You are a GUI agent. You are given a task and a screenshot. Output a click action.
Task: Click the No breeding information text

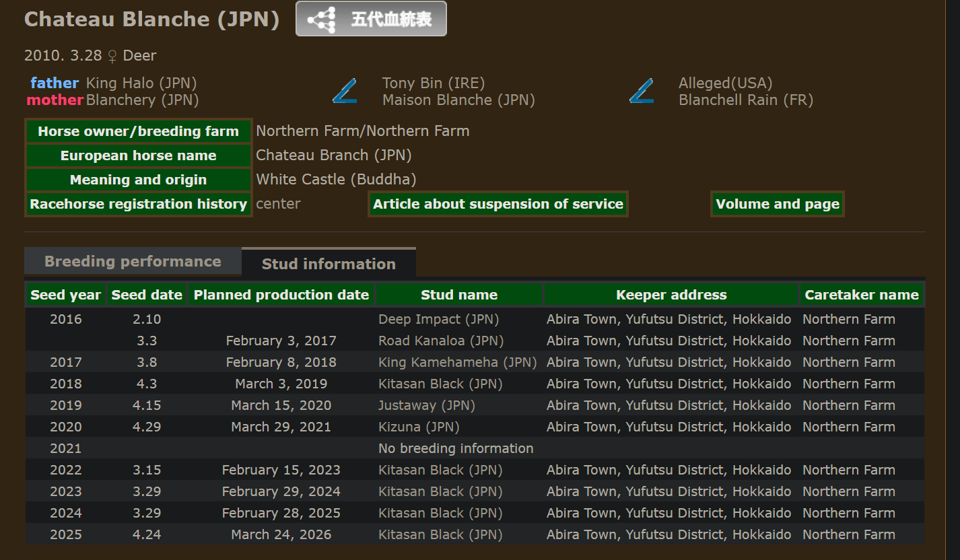coord(456,448)
